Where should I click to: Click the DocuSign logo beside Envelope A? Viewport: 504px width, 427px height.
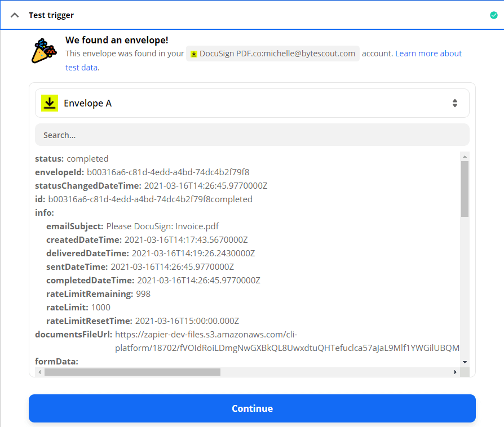click(50, 103)
